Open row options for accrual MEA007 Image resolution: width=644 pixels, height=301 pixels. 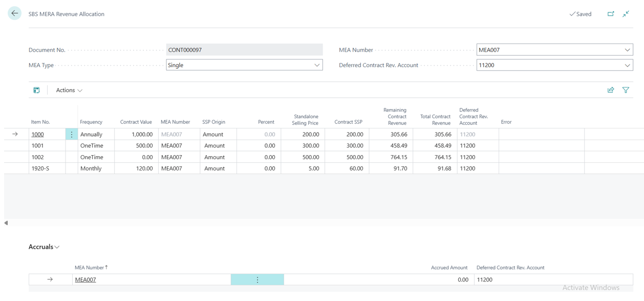[x=257, y=279]
